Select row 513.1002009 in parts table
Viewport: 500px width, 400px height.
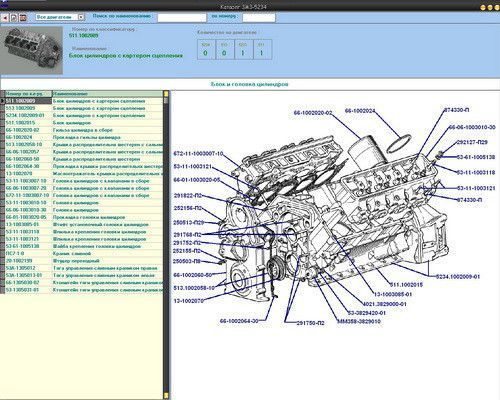point(83,108)
